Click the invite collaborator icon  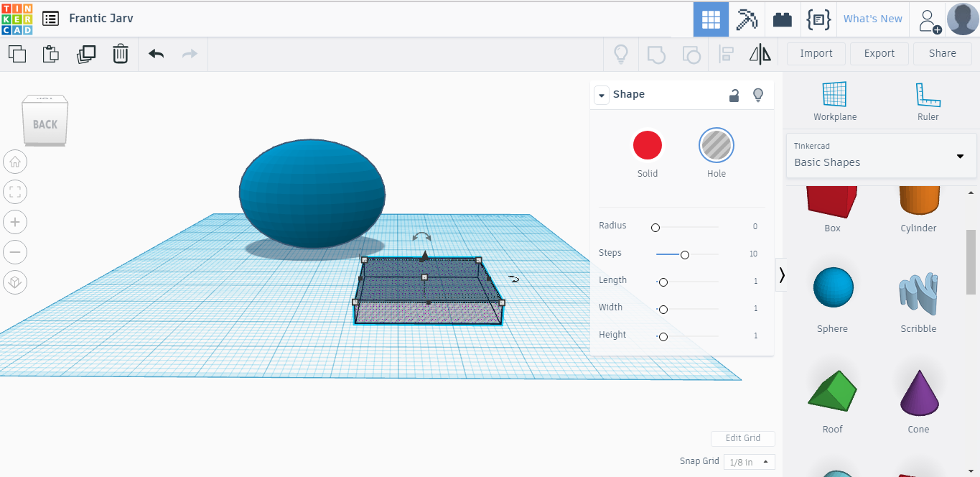click(x=929, y=20)
